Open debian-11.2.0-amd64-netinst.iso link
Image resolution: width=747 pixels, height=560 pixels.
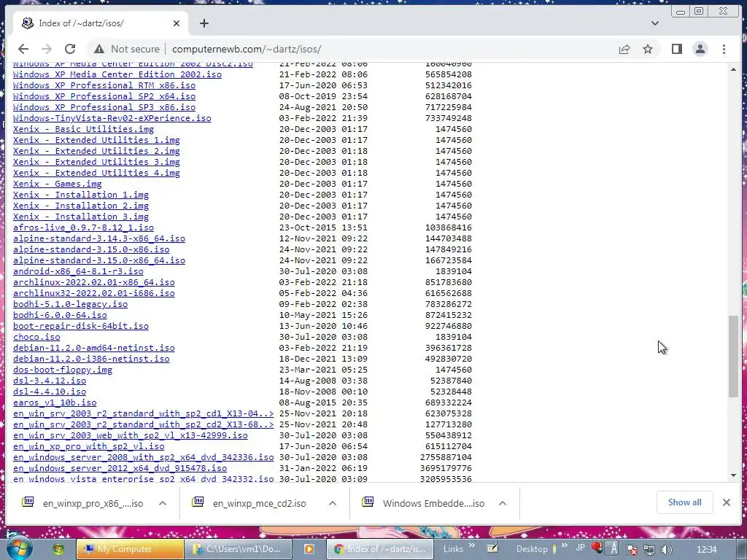click(94, 348)
